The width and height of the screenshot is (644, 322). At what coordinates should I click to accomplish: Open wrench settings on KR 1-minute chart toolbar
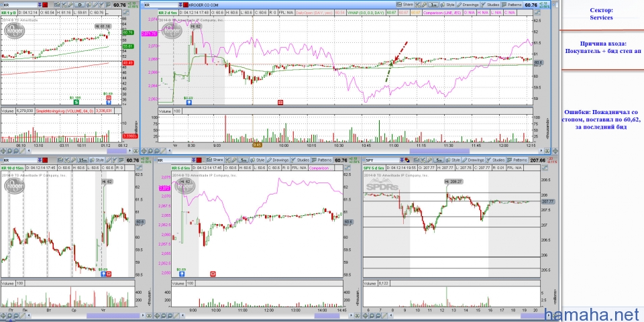(424, 5)
